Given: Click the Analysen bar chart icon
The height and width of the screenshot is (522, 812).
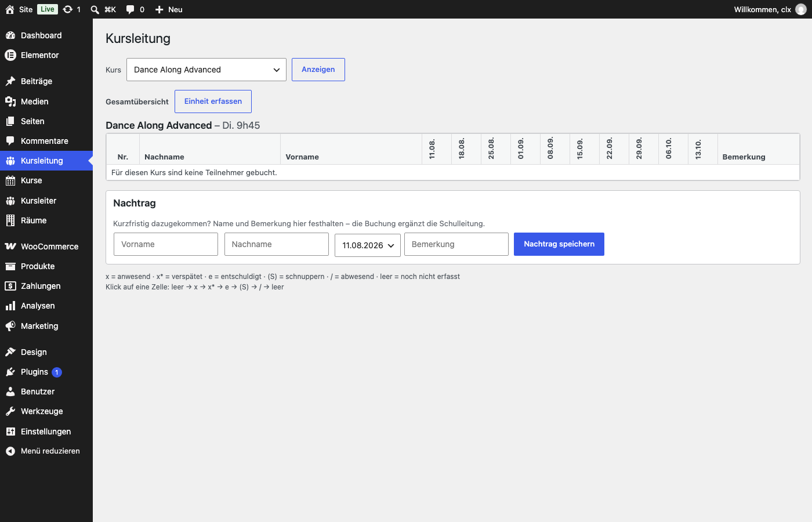Looking at the screenshot, I should pos(10,306).
